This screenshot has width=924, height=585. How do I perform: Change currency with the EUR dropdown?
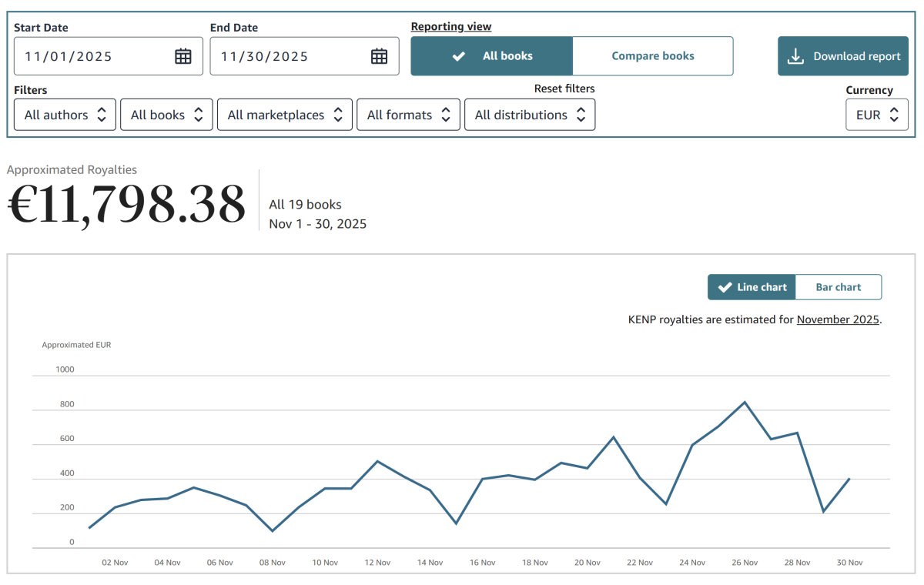click(877, 115)
